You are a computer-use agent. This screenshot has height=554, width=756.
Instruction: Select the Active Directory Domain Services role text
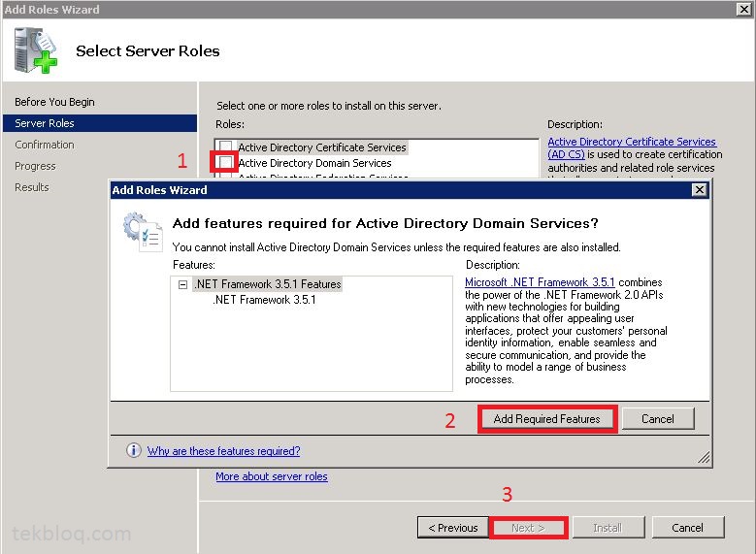pos(314,163)
